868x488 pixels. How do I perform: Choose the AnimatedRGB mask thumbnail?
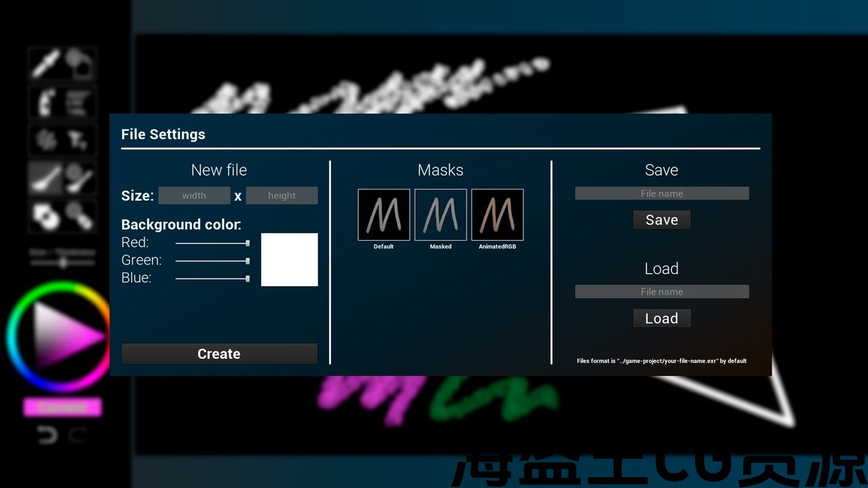(x=497, y=215)
